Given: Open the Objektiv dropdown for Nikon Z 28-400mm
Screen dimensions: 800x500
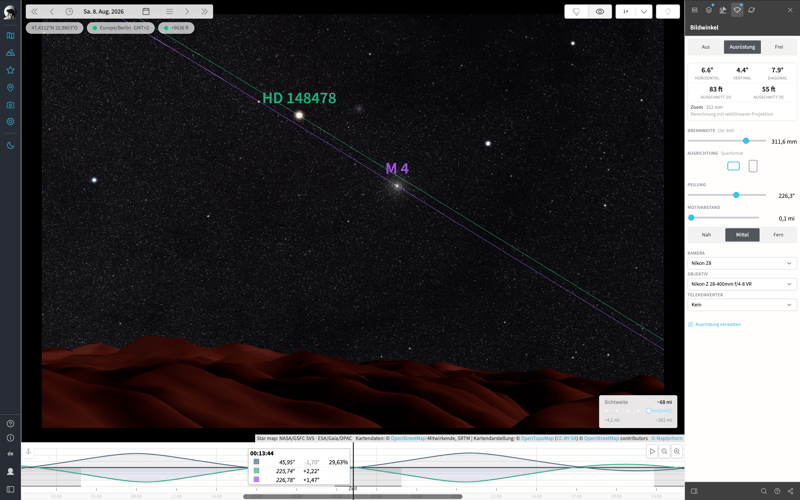Looking at the screenshot, I should point(742,284).
